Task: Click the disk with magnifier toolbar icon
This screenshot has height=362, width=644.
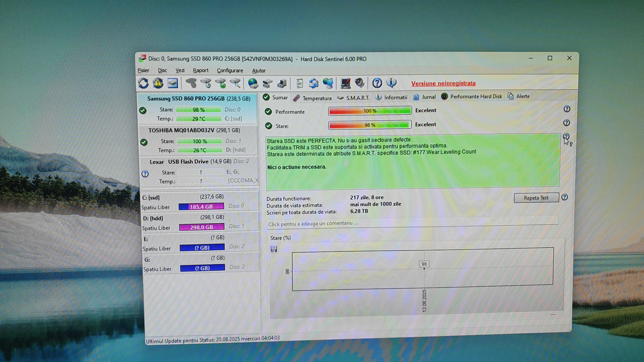Action: 235,83
